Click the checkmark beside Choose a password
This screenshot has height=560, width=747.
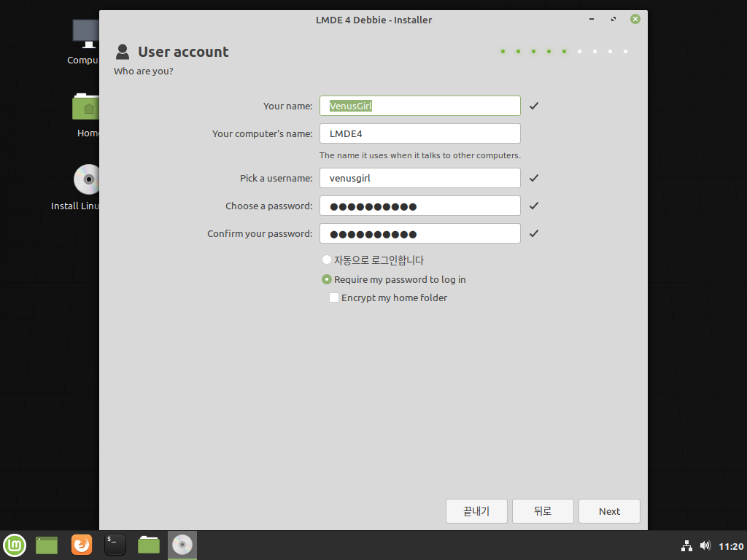534,206
